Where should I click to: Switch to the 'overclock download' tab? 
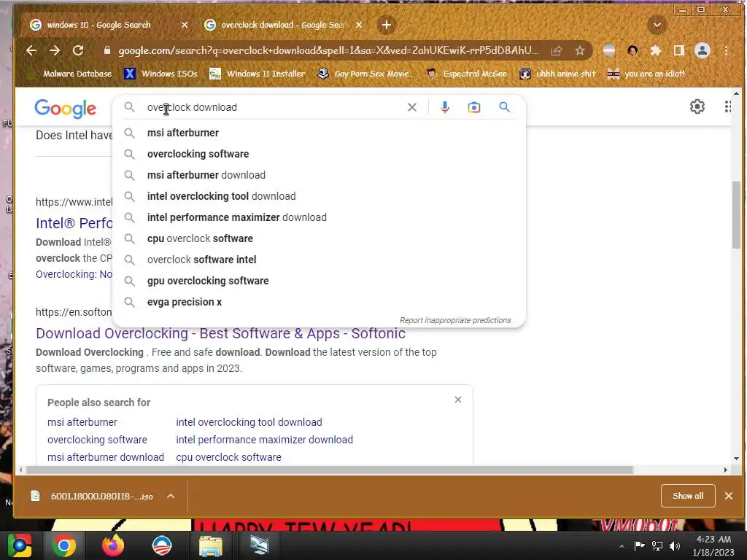(284, 25)
